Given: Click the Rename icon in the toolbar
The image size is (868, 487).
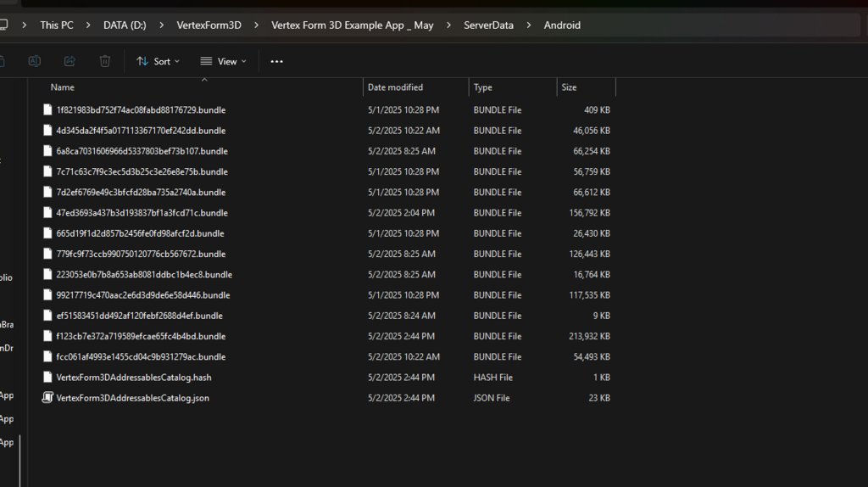Looking at the screenshot, I should click(35, 61).
